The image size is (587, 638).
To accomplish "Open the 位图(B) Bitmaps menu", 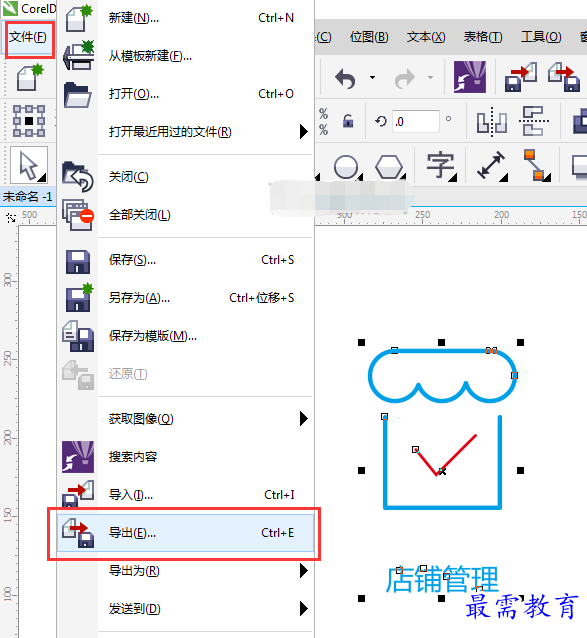I will [369, 37].
